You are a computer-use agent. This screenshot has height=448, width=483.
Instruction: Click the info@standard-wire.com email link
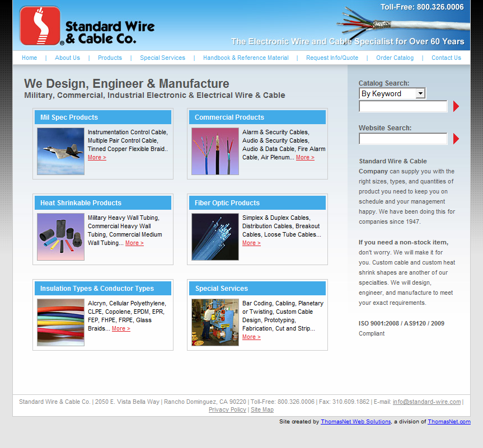[x=427, y=402]
